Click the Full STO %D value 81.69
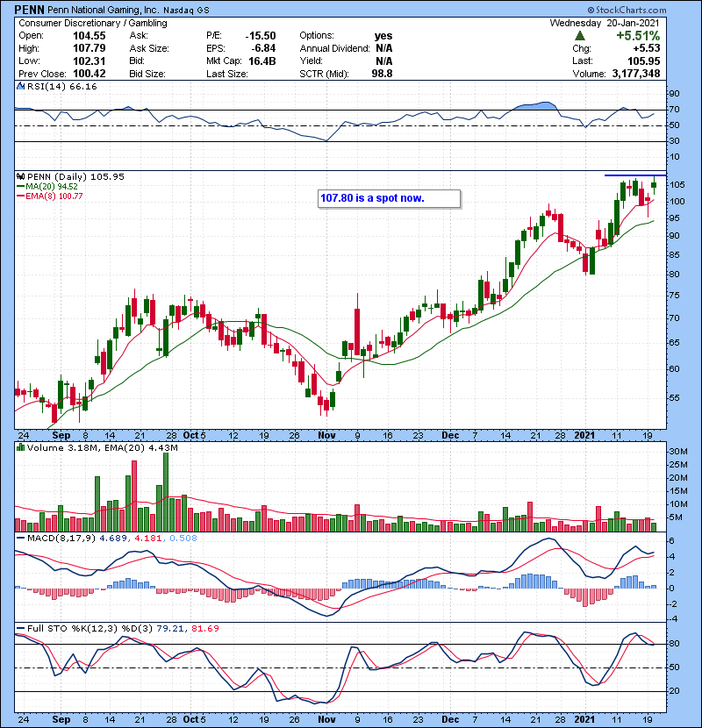Screen dimensions: 702x728 (204, 629)
